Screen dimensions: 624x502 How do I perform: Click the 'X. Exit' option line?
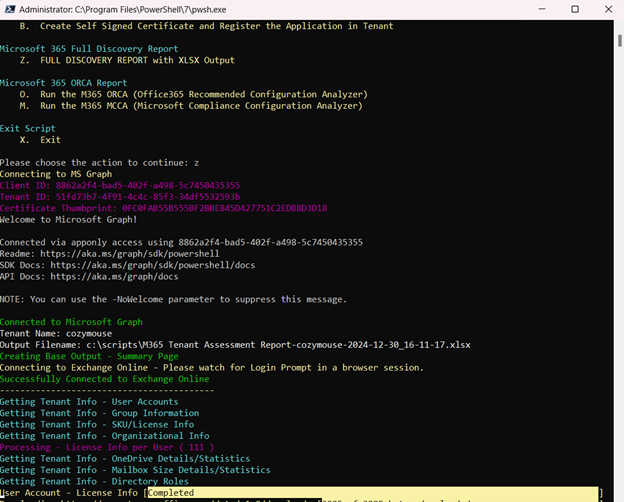pyautogui.click(x=40, y=140)
